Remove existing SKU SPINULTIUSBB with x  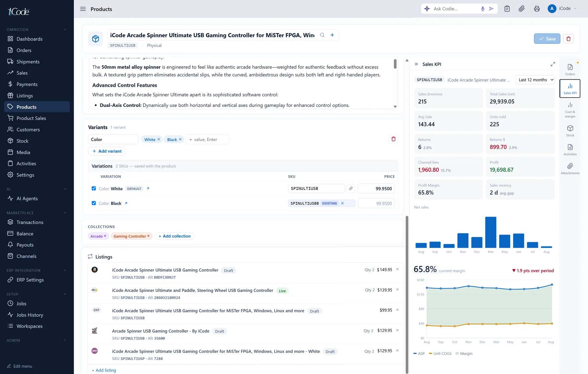click(x=342, y=203)
